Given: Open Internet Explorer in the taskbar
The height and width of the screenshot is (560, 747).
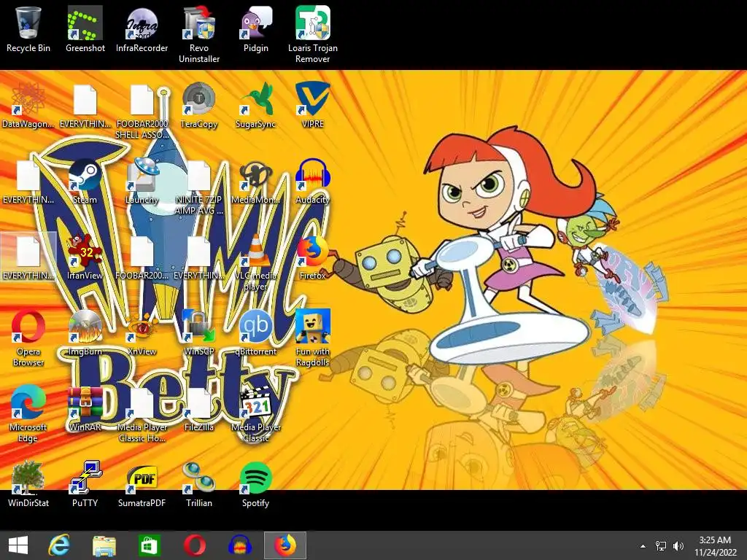Looking at the screenshot, I should coord(59,545).
